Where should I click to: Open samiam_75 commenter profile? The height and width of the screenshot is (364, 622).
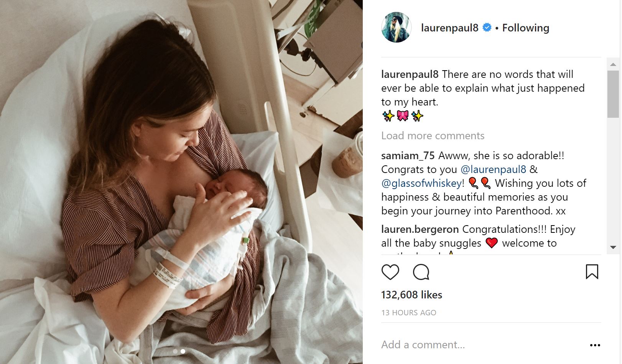408,156
